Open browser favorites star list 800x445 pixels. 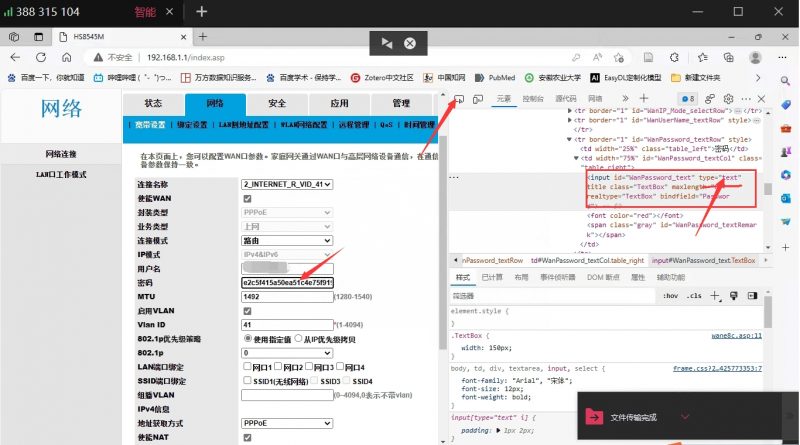pos(703,57)
